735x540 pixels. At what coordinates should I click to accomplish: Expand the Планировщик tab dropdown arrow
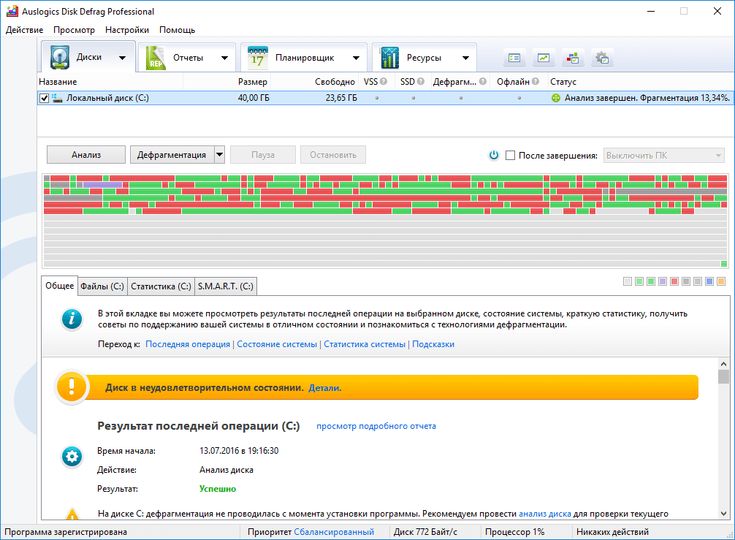356,58
